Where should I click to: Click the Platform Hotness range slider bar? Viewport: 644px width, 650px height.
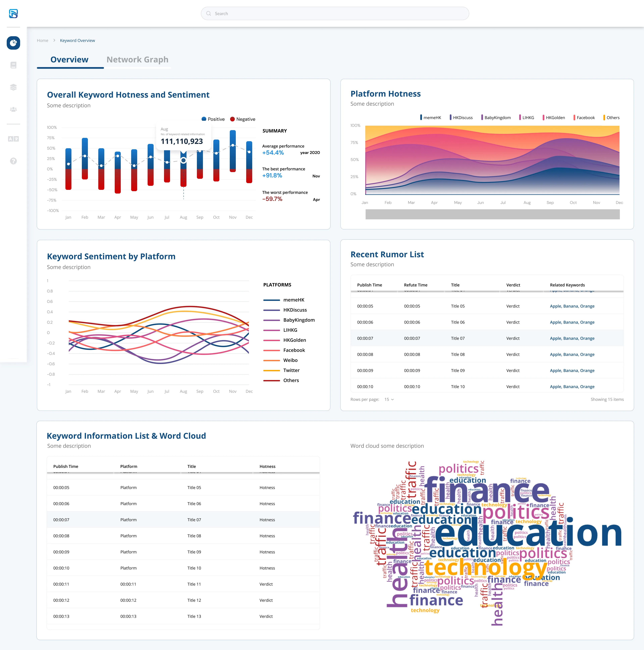click(493, 214)
